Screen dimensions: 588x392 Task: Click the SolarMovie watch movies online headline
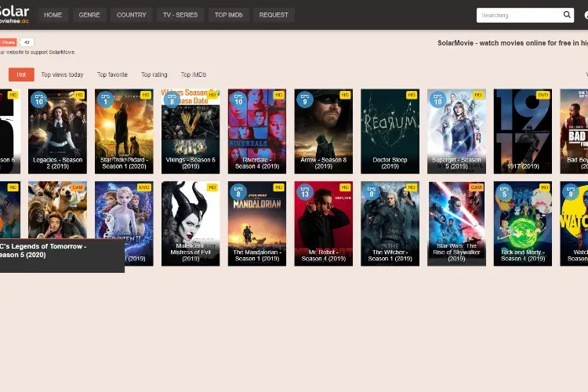tap(513, 43)
